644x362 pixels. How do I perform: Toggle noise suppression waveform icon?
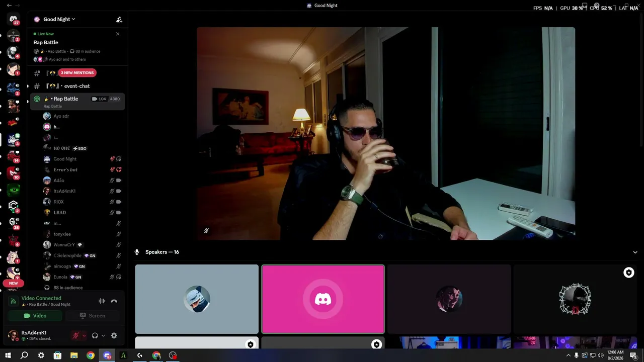click(102, 301)
